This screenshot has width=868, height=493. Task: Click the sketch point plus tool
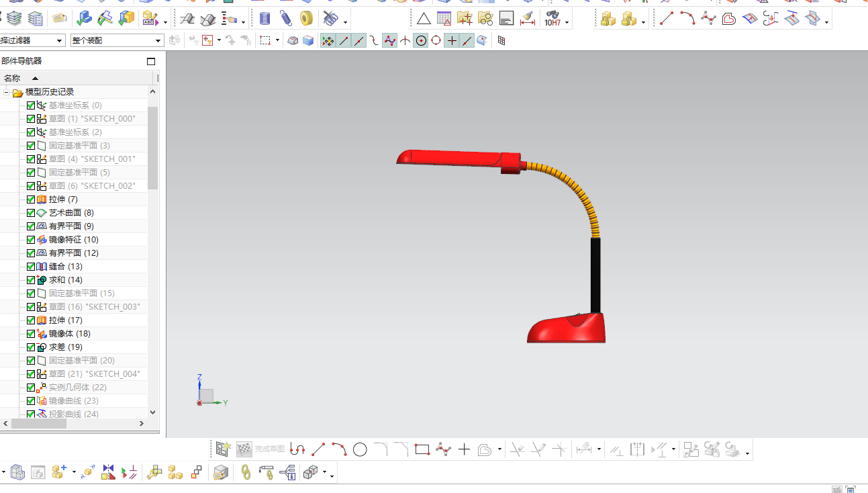(x=464, y=449)
